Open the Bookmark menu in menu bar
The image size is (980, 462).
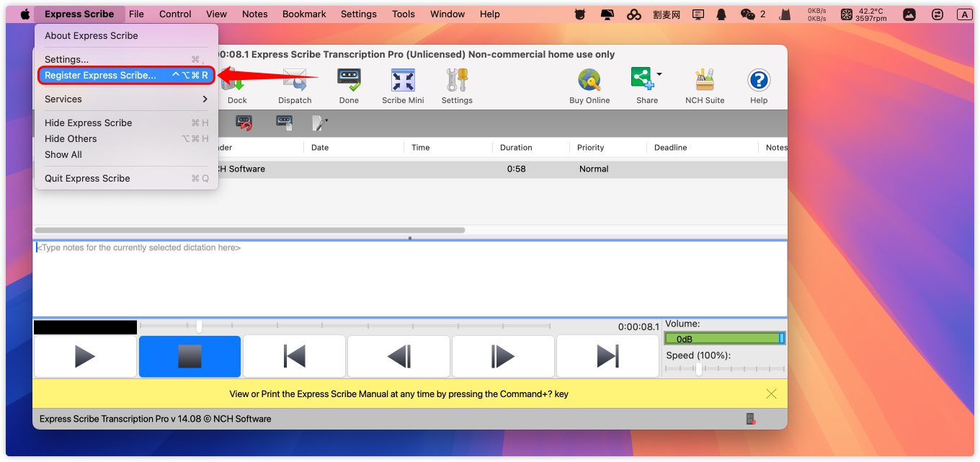coord(304,14)
